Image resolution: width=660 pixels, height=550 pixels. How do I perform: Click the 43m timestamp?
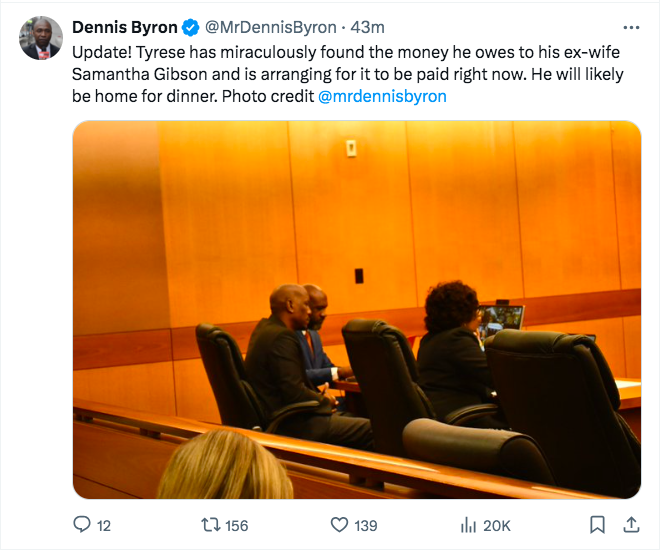click(x=367, y=27)
